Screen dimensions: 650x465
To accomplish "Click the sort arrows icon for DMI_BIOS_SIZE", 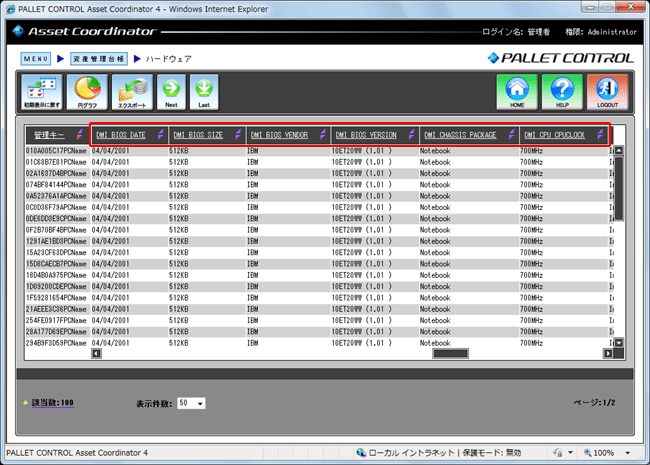I will click(238, 135).
